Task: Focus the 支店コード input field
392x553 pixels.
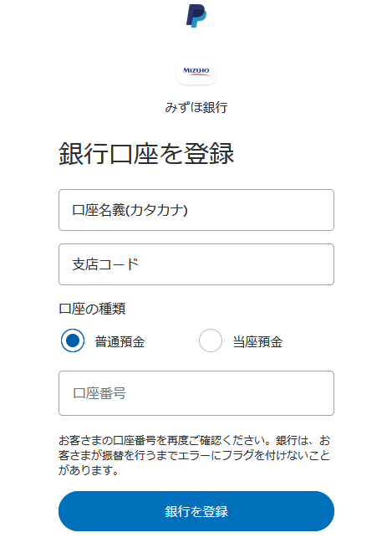Action: pos(196,264)
